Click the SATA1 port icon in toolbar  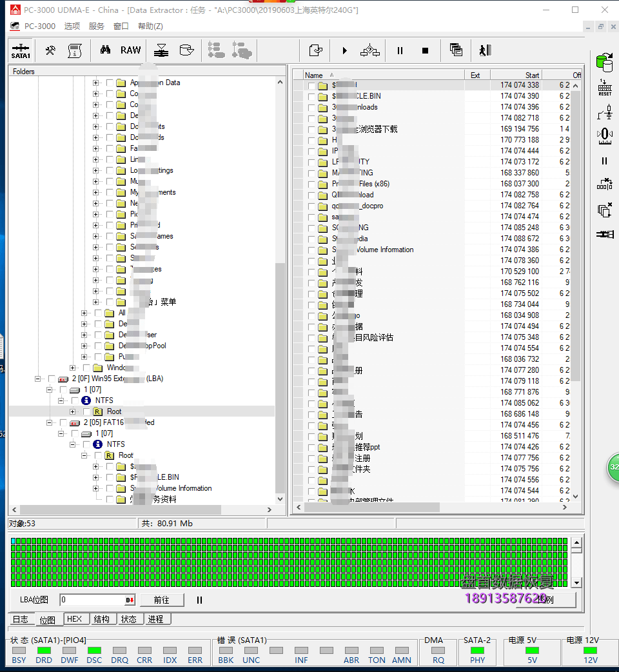pos(21,50)
